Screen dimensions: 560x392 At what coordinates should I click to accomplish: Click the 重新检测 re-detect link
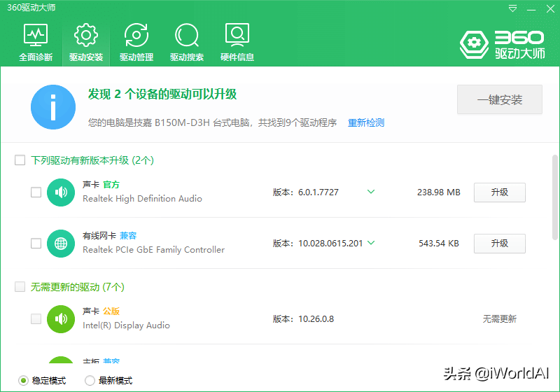[366, 122]
